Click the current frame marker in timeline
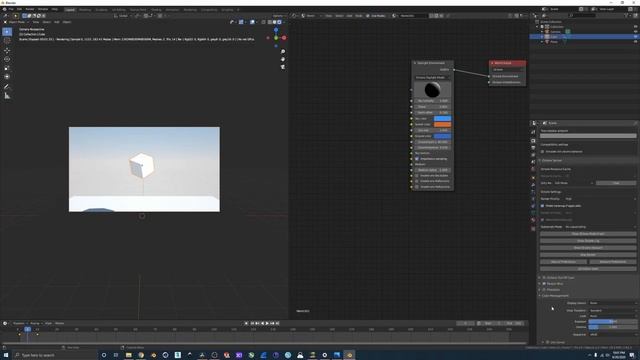Image resolution: width=640 pixels, height=360 pixels. tap(27, 329)
